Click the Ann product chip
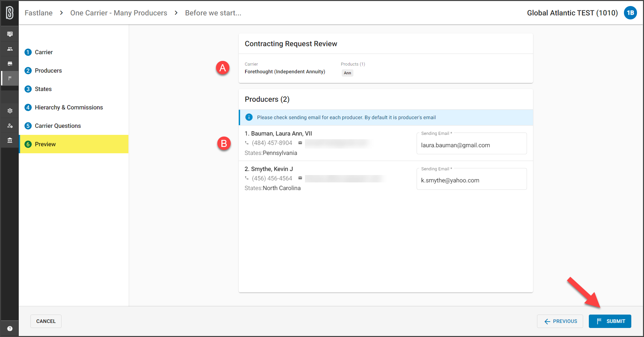The width and height of the screenshot is (644, 337). point(347,73)
